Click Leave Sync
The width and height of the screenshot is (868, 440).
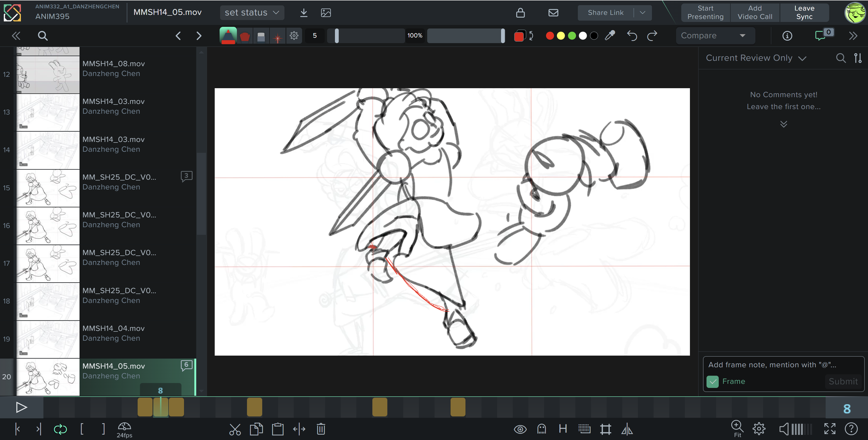pos(804,13)
